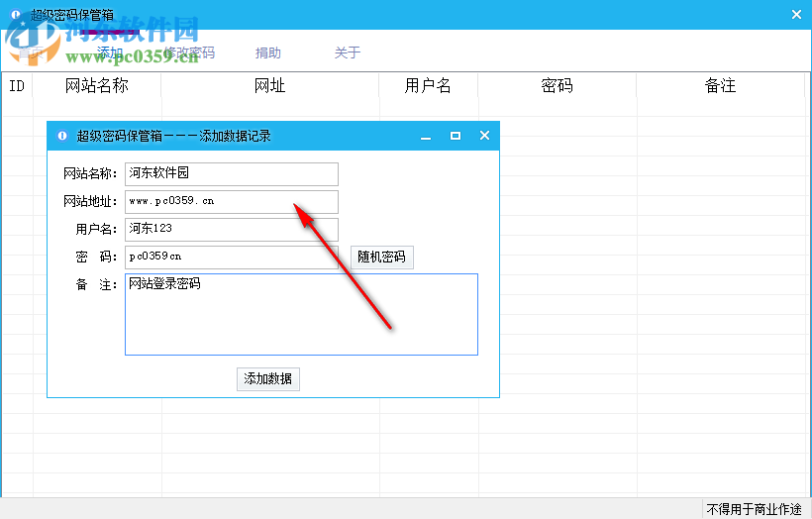This screenshot has height=519, width=812.
Task: Submit record with 添加数据 button
Action: point(268,379)
